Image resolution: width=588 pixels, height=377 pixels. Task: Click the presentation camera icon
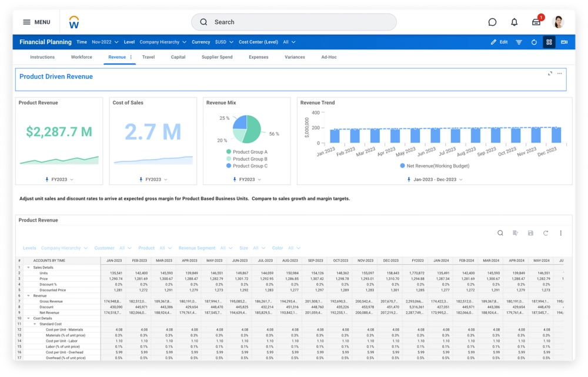pyautogui.click(x=564, y=42)
